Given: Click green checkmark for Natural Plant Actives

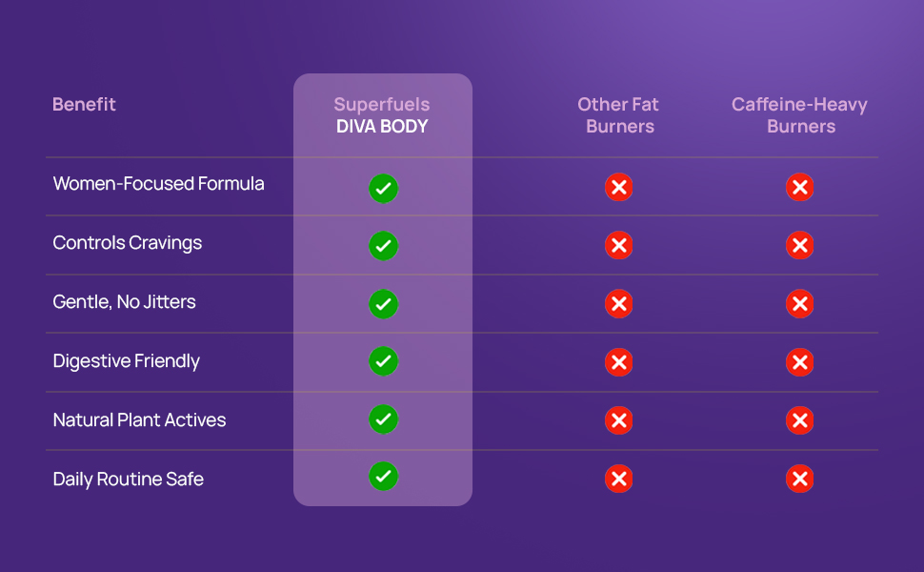Looking at the screenshot, I should (x=383, y=419).
